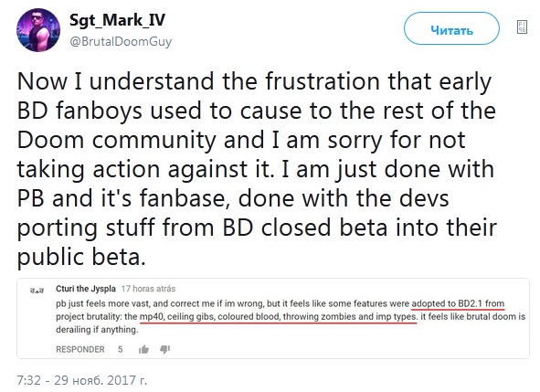Select the main tweet text paragraph
The image size is (540, 392).
[x=257, y=169]
